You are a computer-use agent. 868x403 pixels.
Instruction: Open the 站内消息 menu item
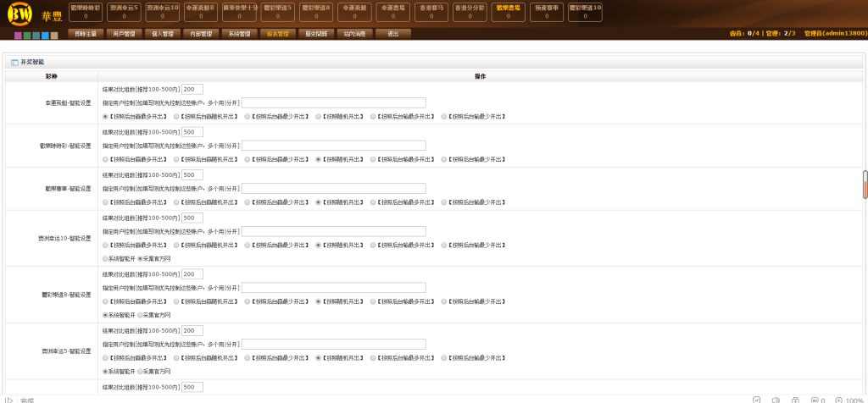(x=355, y=34)
